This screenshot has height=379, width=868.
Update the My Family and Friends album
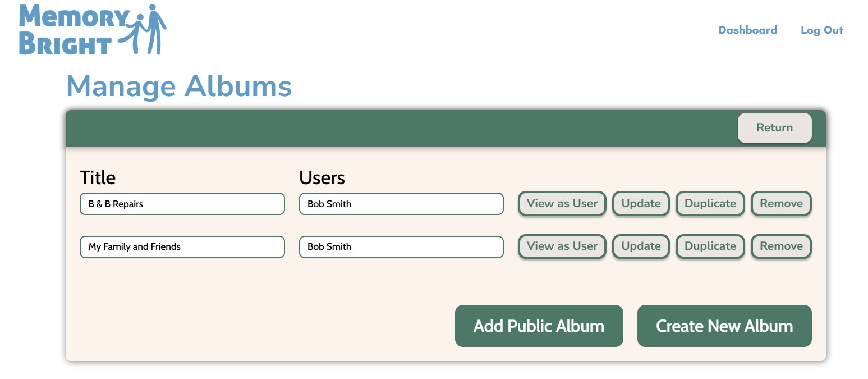[641, 246]
